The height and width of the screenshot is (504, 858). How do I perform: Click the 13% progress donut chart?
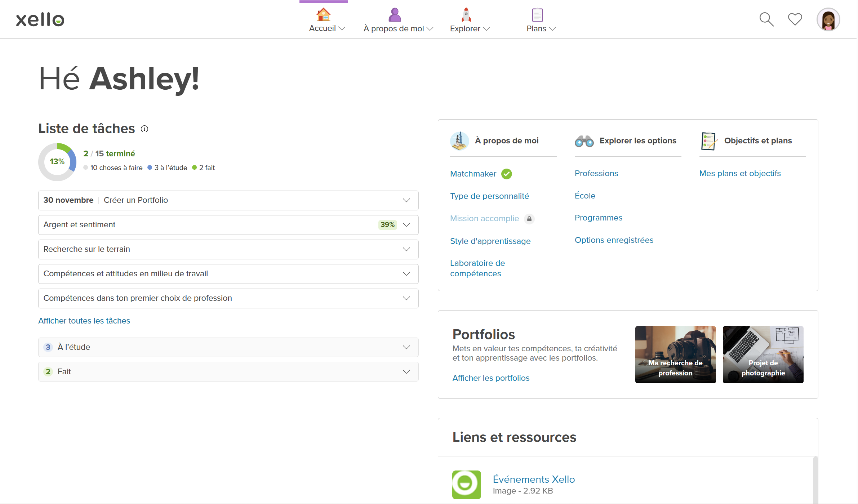pos(57,162)
